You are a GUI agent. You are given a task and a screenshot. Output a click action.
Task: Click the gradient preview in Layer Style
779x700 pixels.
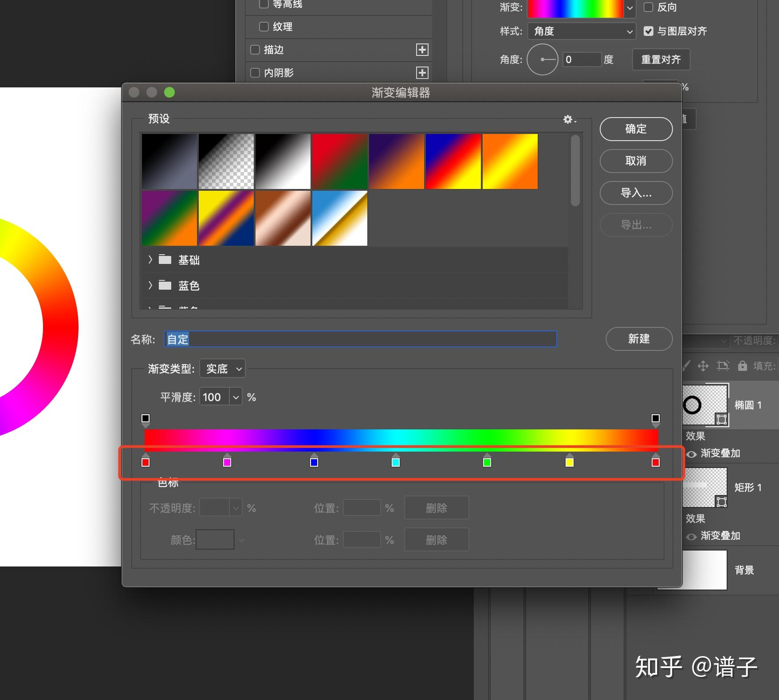pyautogui.click(x=575, y=8)
